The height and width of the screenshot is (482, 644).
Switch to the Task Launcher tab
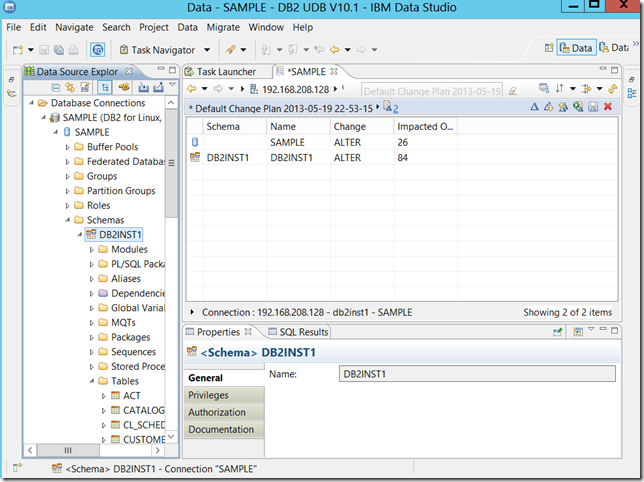click(x=225, y=71)
